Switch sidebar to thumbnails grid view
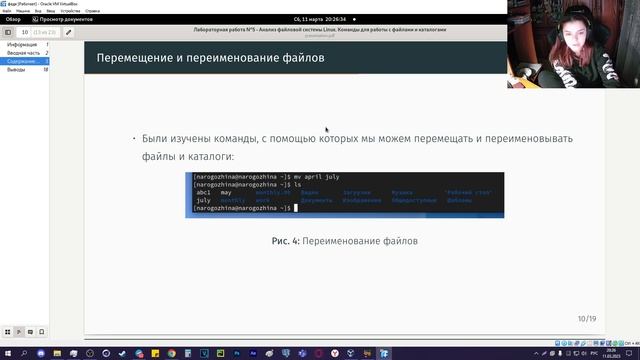 pos(8,332)
